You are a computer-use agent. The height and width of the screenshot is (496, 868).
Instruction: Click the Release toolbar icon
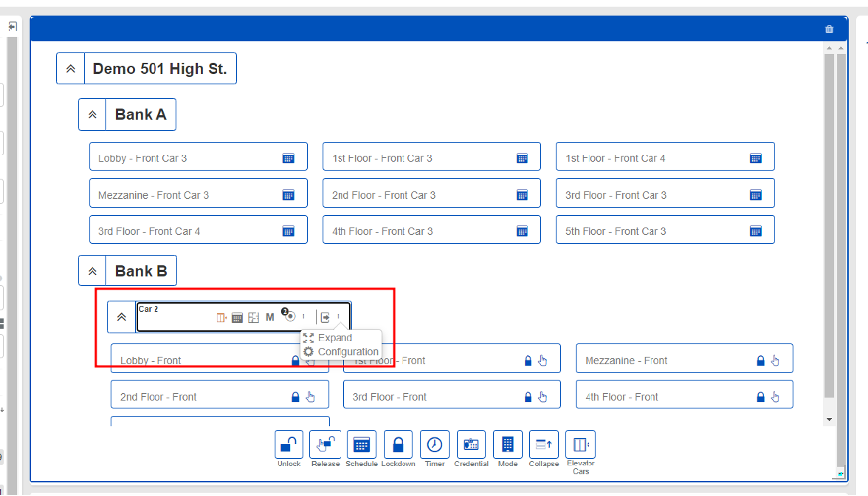pyautogui.click(x=325, y=445)
